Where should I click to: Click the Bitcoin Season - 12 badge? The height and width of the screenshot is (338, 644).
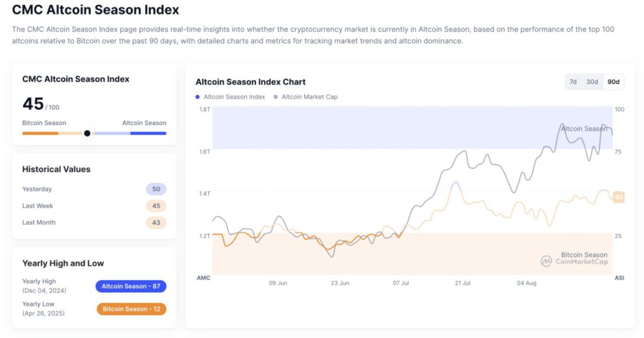(131, 309)
